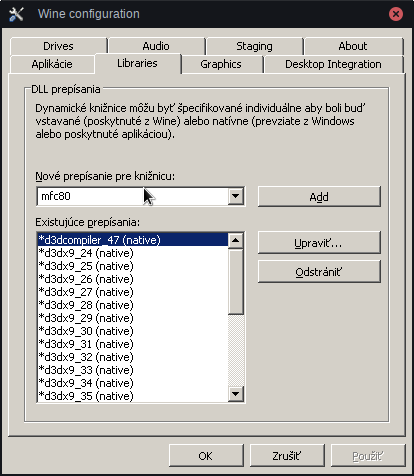This screenshot has width=414, height=476.
Task: Select *d3dx9_24 (native) in the list
Action: click(x=133, y=253)
